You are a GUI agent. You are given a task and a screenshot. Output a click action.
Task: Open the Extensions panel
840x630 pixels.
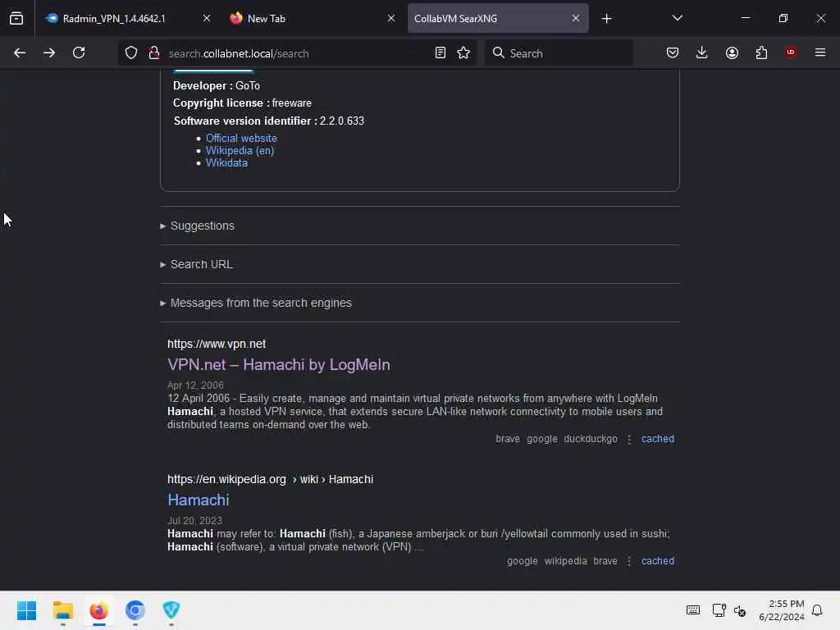coord(761,52)
